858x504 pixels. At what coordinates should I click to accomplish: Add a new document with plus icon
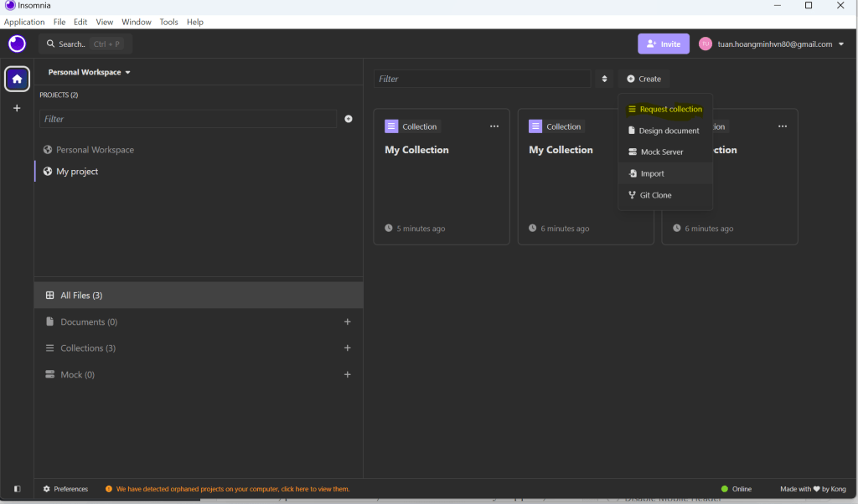point(348,321)
